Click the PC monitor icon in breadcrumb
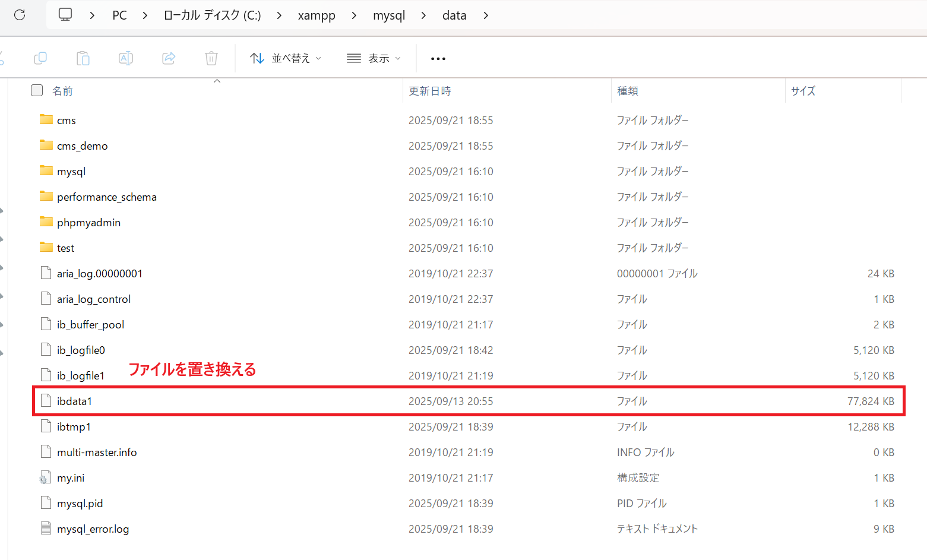The height and width of the screenshot is (560, 927). click(x=65, y=15)
